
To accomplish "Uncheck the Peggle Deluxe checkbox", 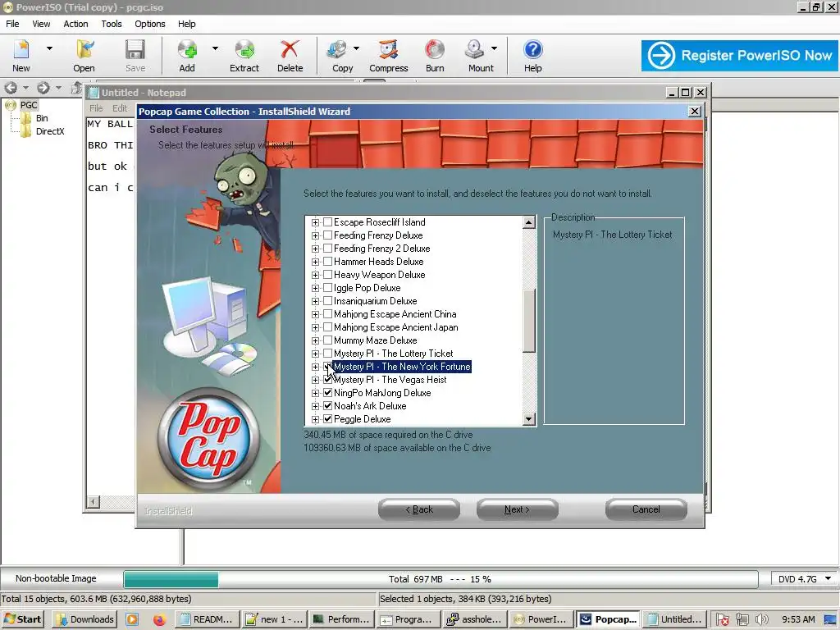I will [328, 419].
